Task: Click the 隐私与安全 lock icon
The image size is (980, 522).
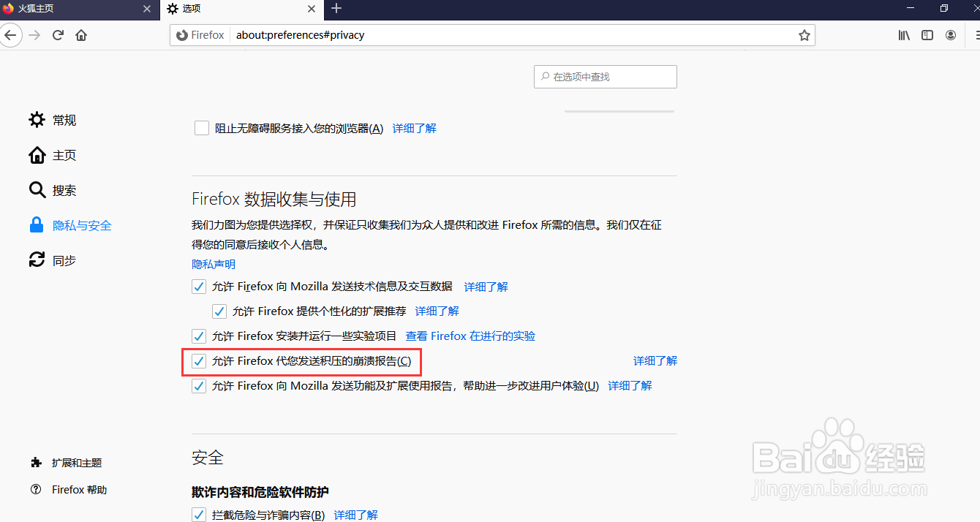Action: [37, 225]
